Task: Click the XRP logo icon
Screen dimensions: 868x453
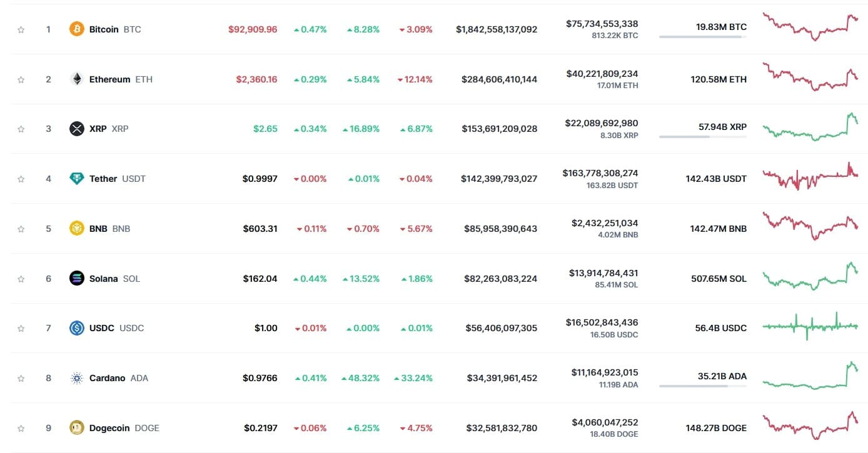Action: [76, 129]
